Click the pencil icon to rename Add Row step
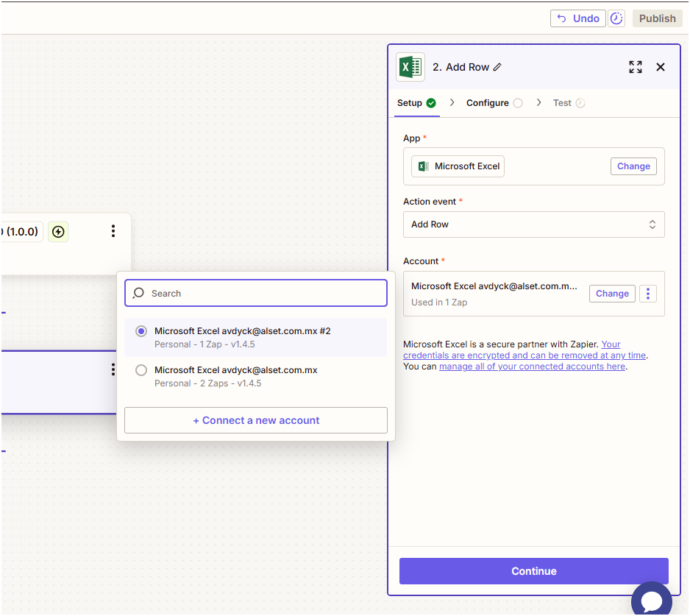 tap(497, 67)
